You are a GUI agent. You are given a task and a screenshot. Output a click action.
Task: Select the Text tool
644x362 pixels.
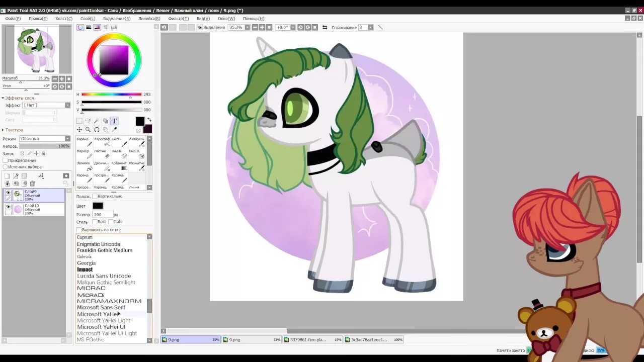point(114,121)
